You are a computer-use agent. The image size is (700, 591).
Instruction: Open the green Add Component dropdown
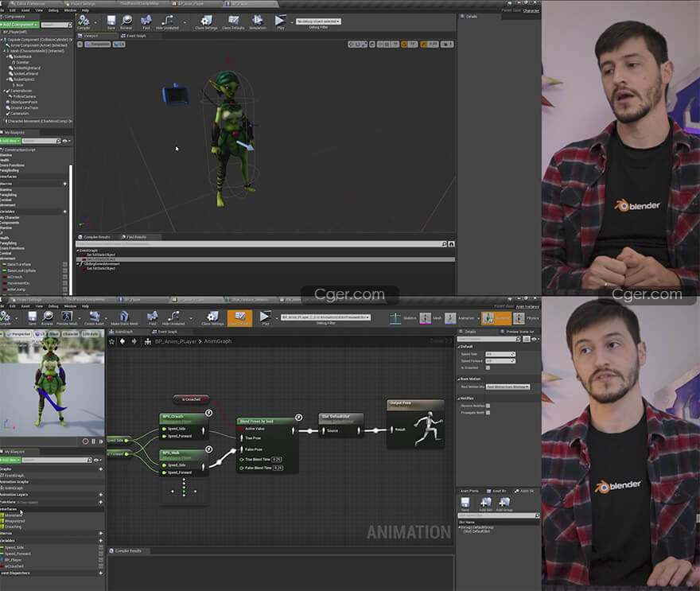tap(20, 25)
